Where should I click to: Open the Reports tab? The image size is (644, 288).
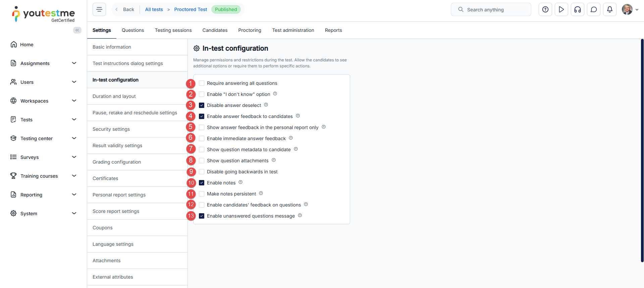coord(333,30)
